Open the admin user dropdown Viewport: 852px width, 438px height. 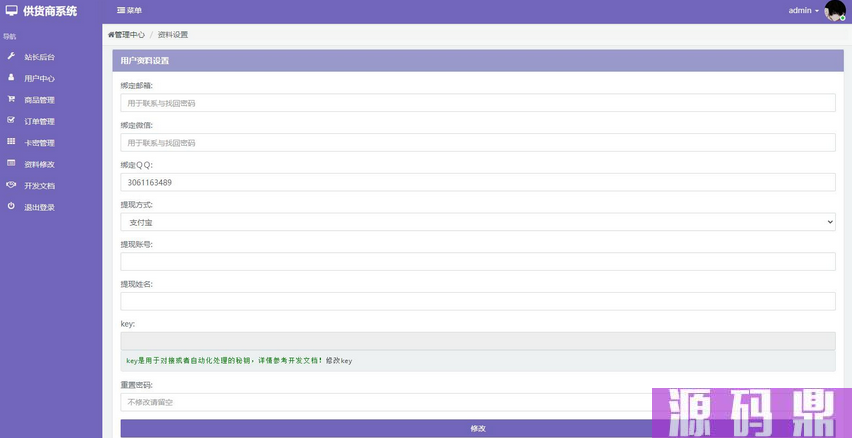pyautogui.click(x=804, y=10)
